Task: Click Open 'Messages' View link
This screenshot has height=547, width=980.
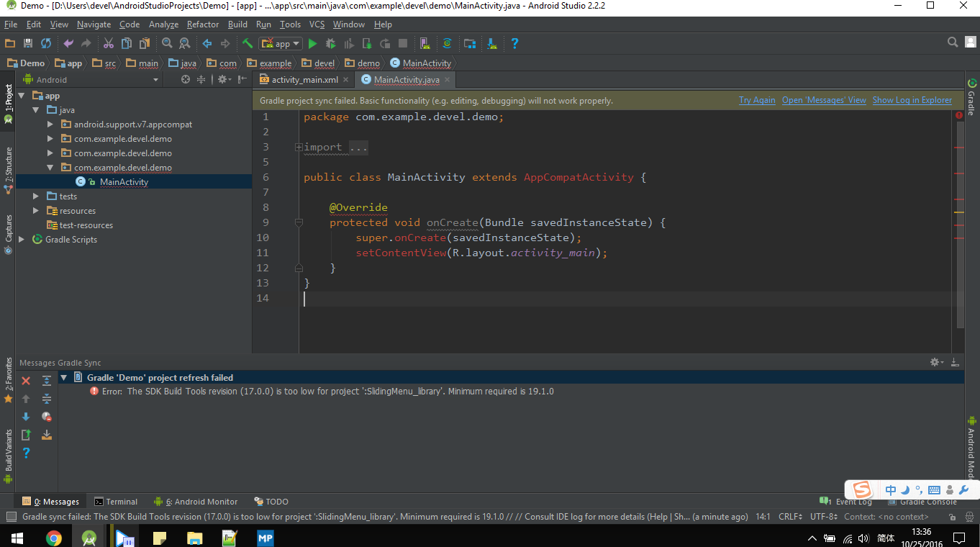Action: coord(824,100)
